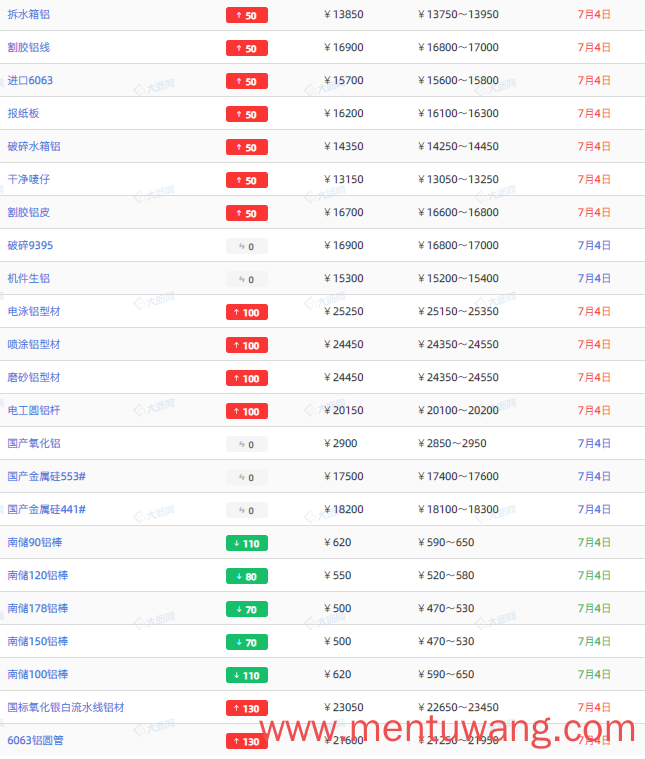Click the 7月4日 date in 破碎9395 row
The width and height of the screenshot is (645, 759).
click(594, 245)
